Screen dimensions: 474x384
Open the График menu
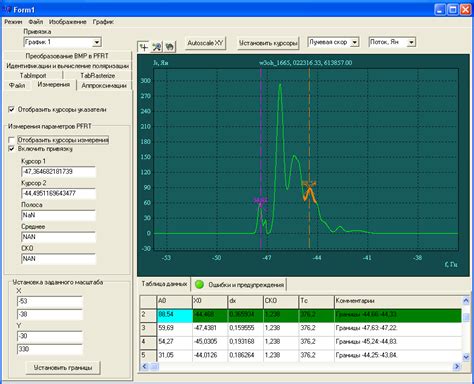pyautogui.click(x=103, y=22)
